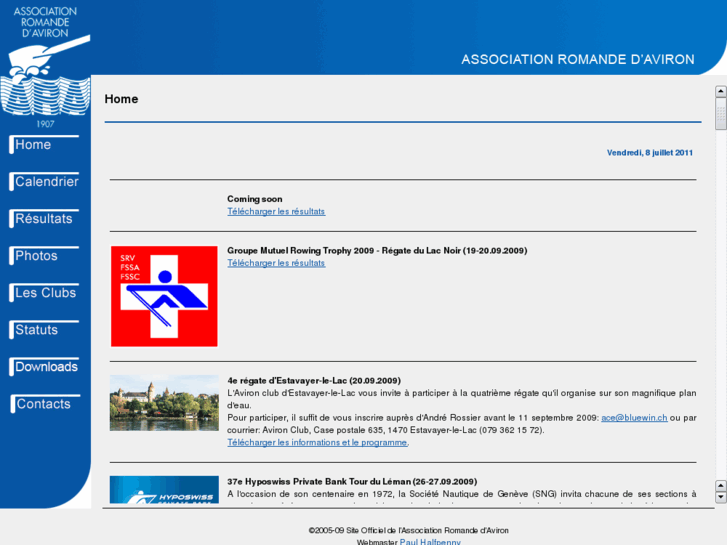Screen dimensions: 727x545
Task: Click the Estavayer-le-Lac castle photo
Action: point(164,403)
